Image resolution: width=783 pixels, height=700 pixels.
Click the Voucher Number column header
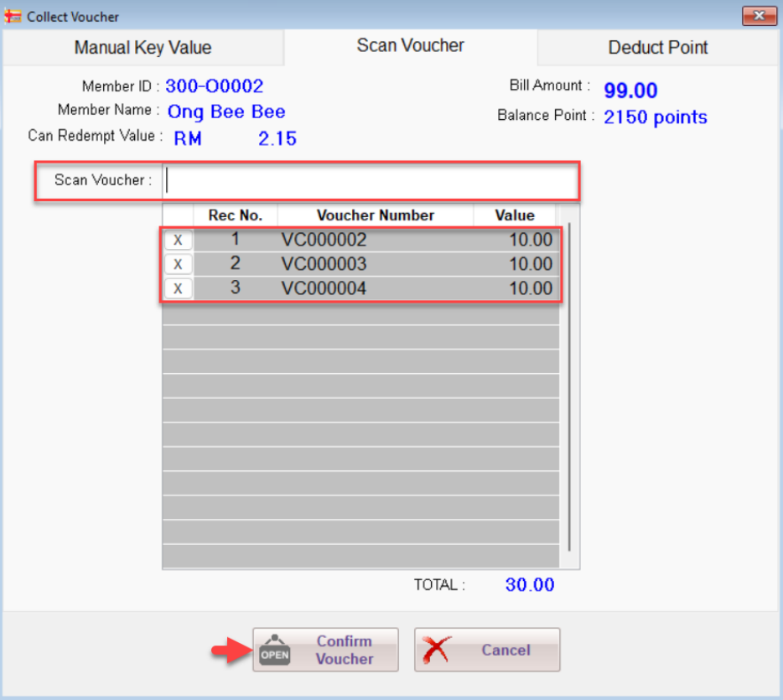[x=375, y=215]
